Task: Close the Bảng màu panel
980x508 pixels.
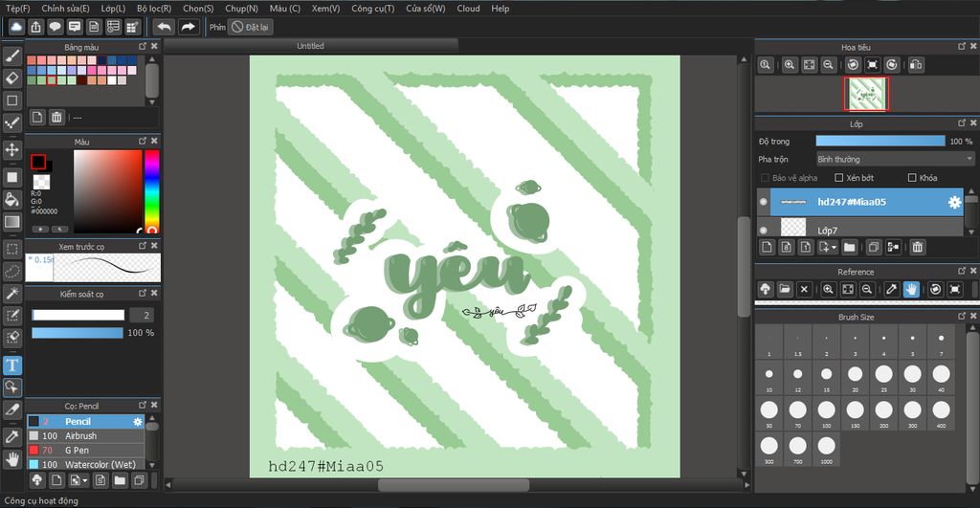Action: coord(154,46)
